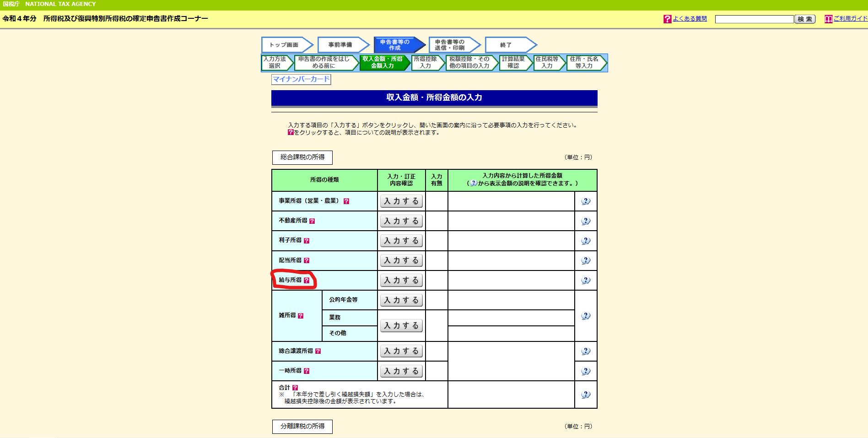This screenshot has width=868, height=438.
Task: Click the よくある質問 question mark icon
Action: click(x=667, y=19)
